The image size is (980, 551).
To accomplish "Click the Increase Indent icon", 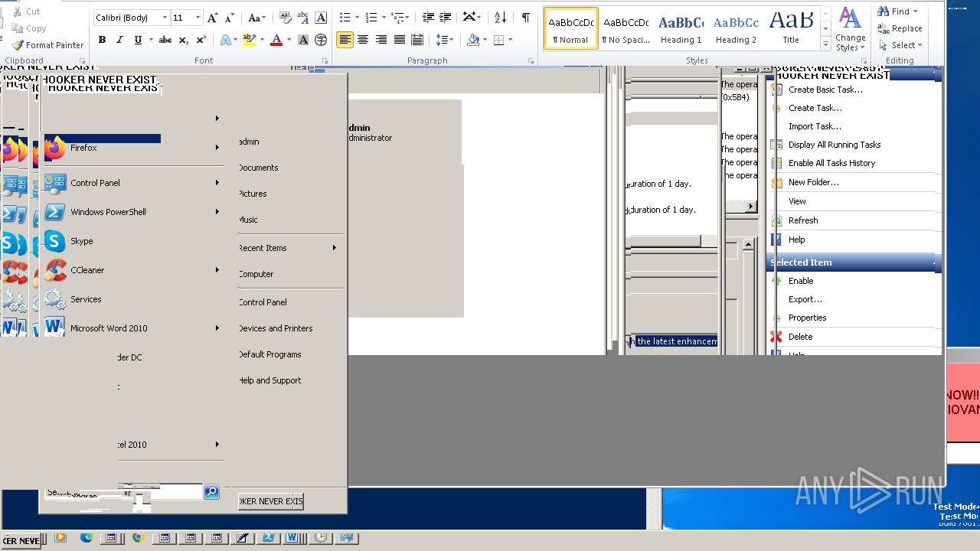I will (446, 18).
